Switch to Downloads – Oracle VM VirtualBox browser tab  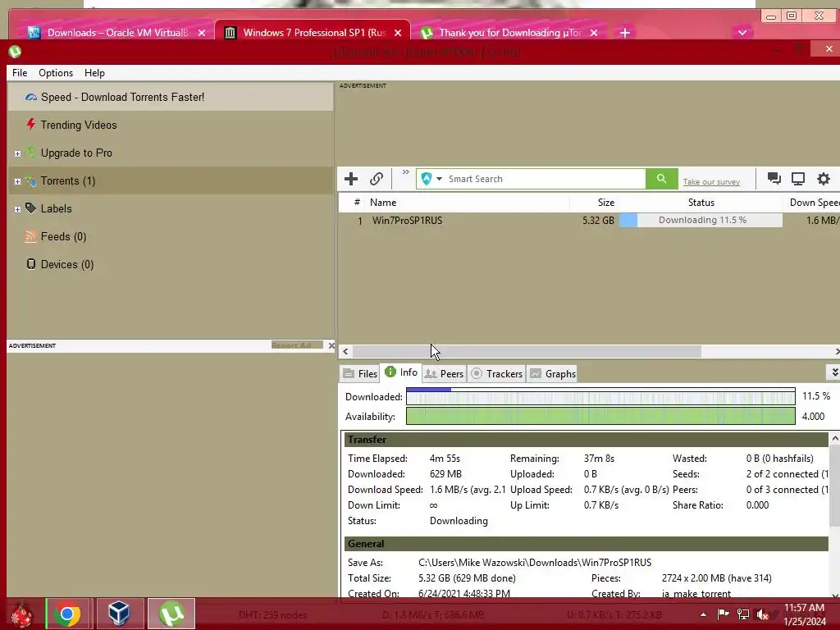(118, 32)
